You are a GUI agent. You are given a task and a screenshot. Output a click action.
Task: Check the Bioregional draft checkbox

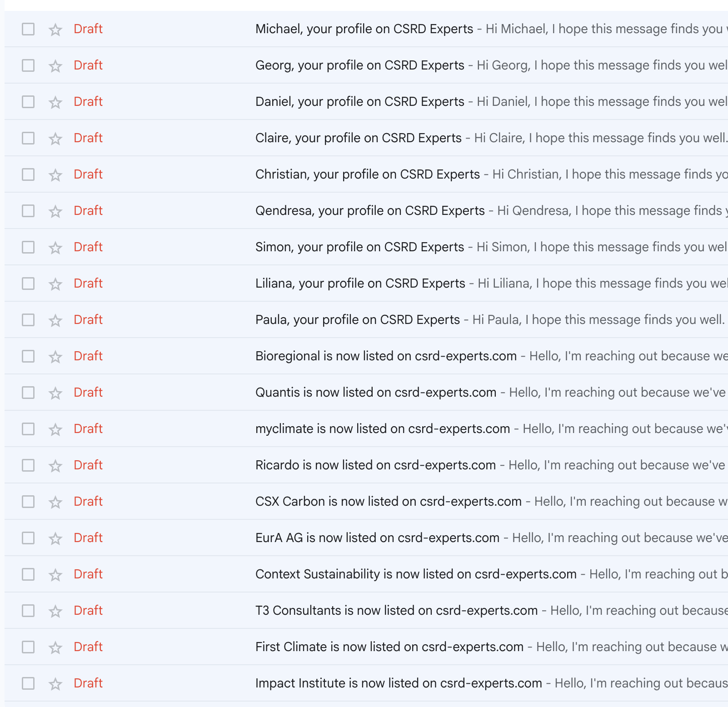(x=28, y=356)
